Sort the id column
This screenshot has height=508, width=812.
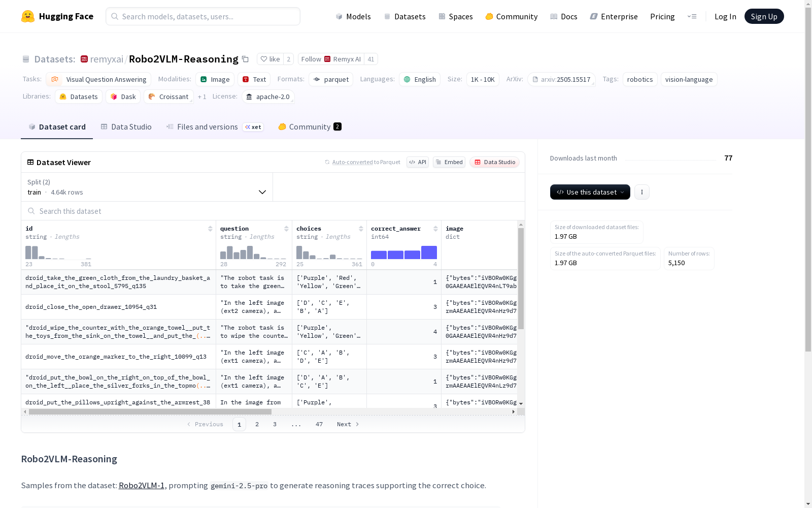[x=210, y=229]
